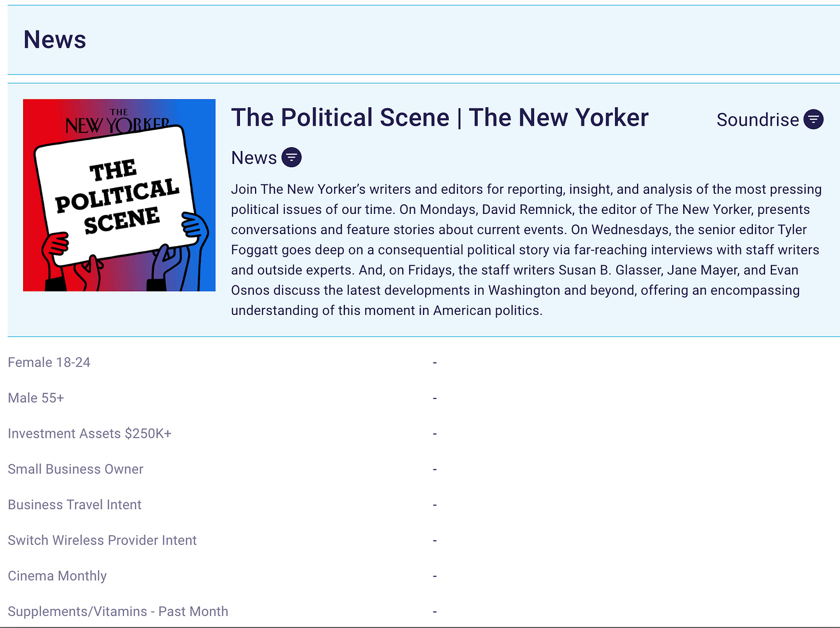Select the Male 55+ row label
This screenshot has height=628, width=840.
click(36, 398)
